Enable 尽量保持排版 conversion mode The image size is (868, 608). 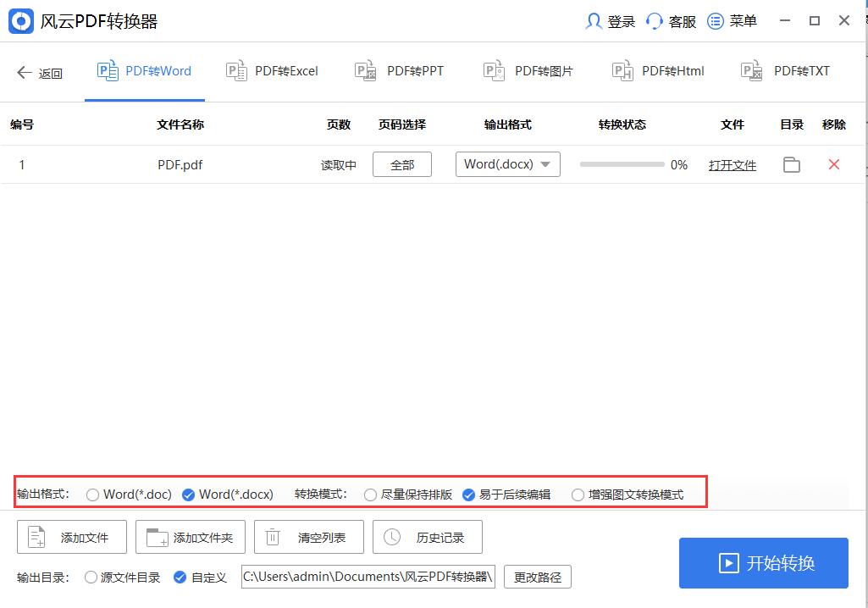point(370,494)
